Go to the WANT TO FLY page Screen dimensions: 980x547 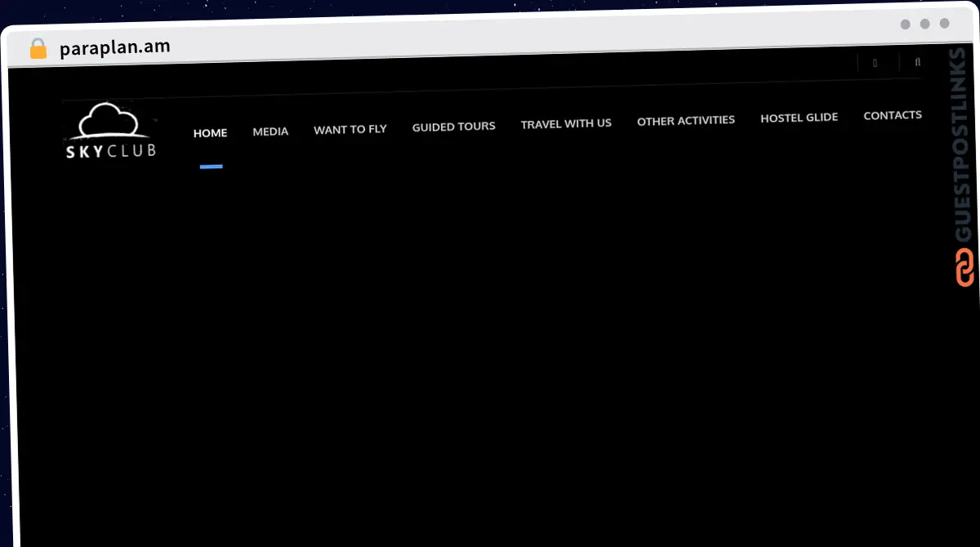[x=350, y=129]
